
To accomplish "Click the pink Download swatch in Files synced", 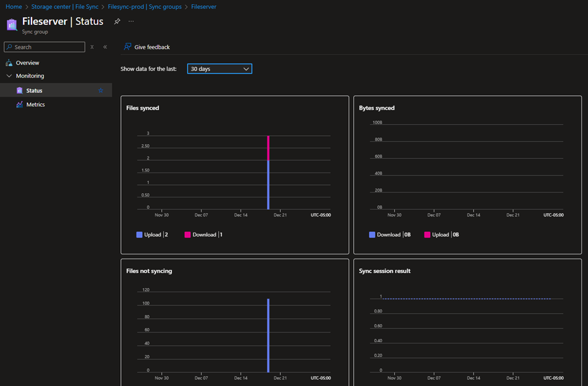I will [187, 235].
